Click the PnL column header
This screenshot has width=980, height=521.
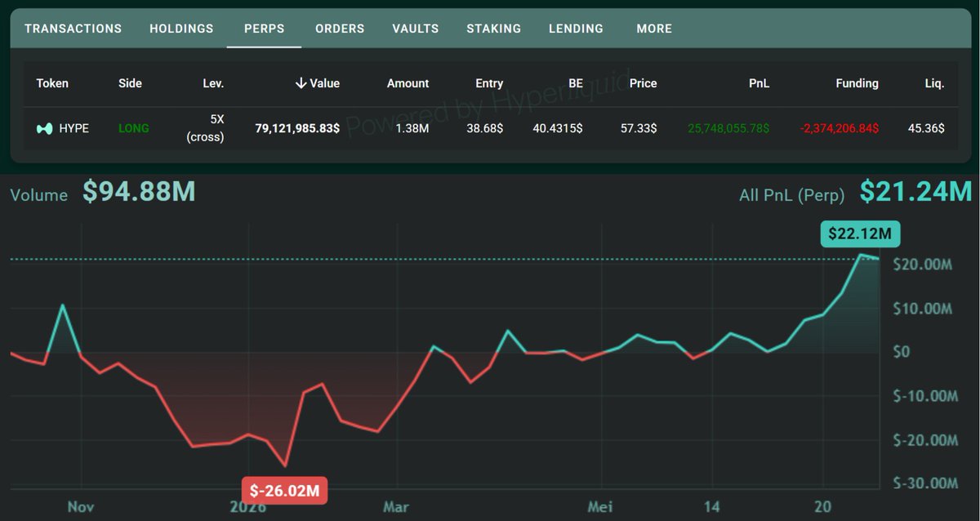pos(759,83)
